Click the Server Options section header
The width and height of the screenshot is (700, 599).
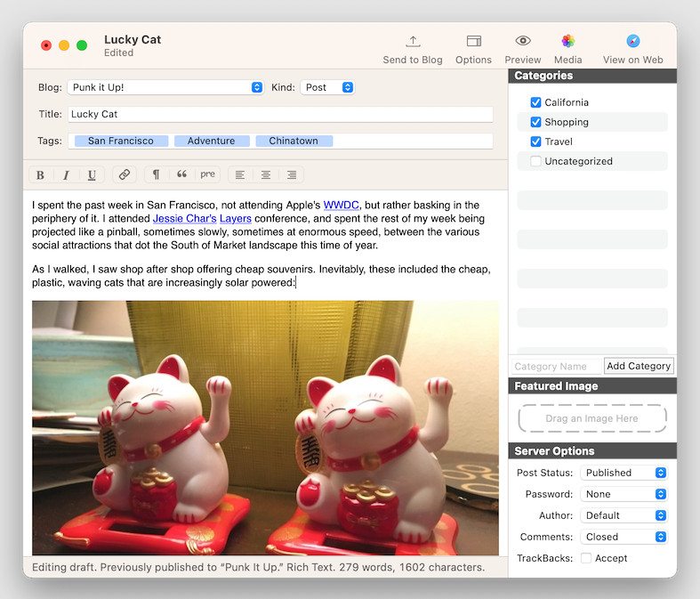pyautogui.click(x=592, y=450)
